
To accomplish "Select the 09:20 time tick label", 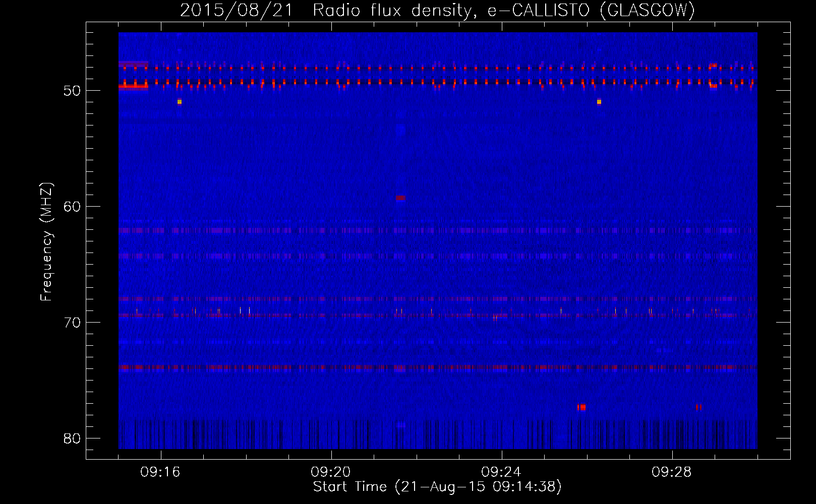I will point(331,472).
